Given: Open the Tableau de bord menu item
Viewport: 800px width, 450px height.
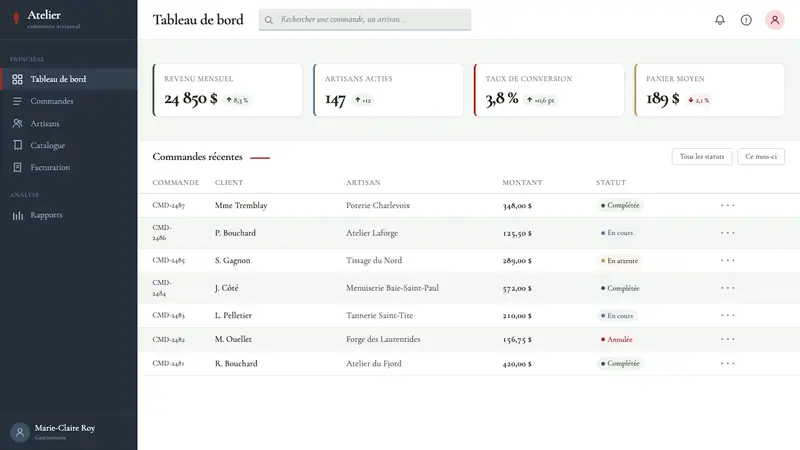Looking at the screenshot, I should click(x=68, y=79).
